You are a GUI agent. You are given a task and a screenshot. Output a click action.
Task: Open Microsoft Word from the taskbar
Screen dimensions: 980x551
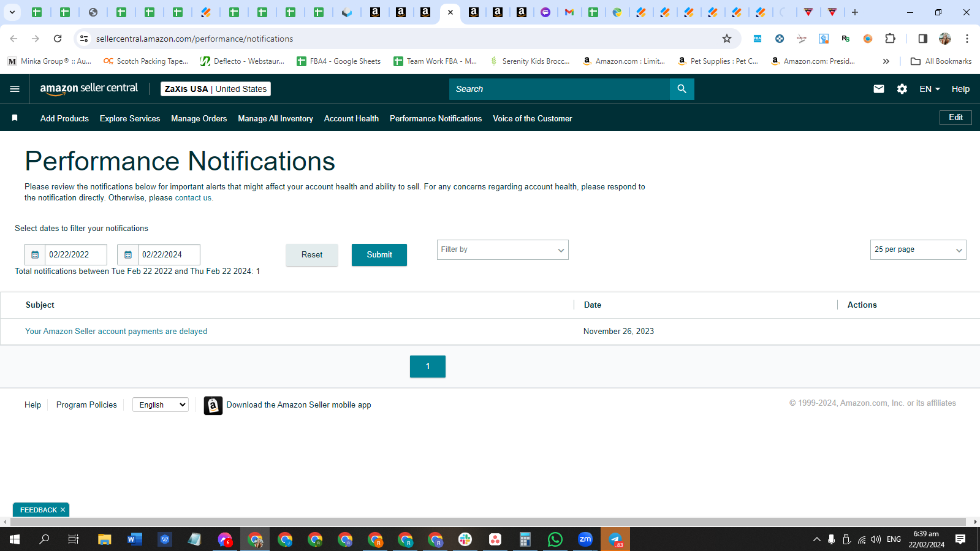135,539
